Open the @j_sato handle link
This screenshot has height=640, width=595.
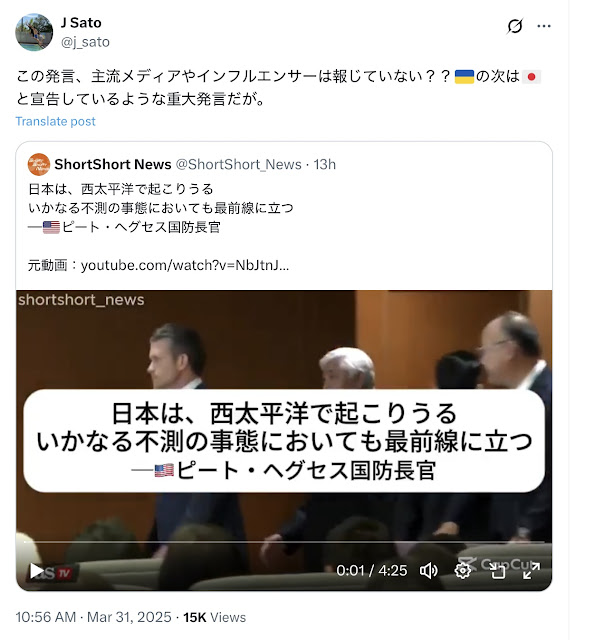click(85, 42)
